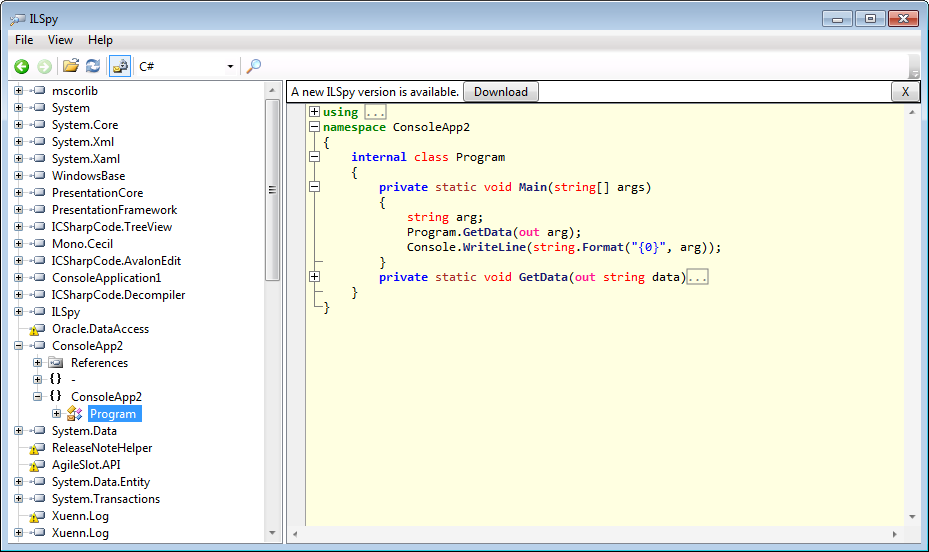Click the PresentationCore assembly icon

point(37,192)
